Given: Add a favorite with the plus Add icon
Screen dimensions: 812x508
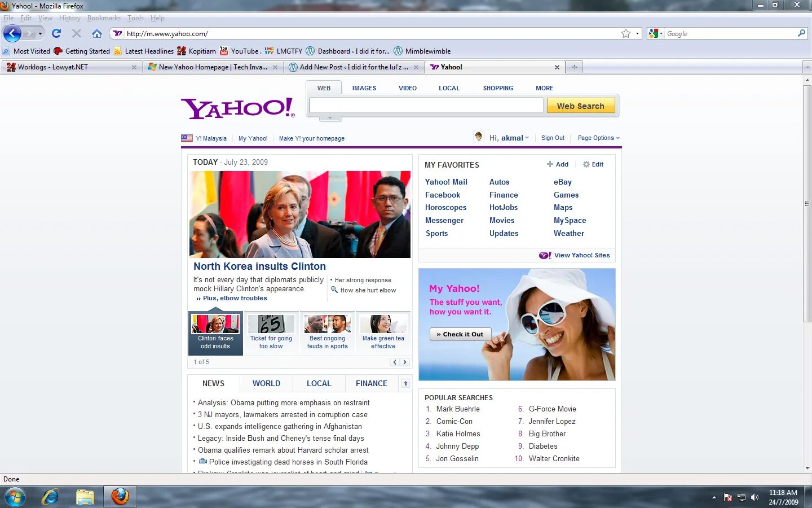Looking at the screenshot, I should click(x=557, y=164).
